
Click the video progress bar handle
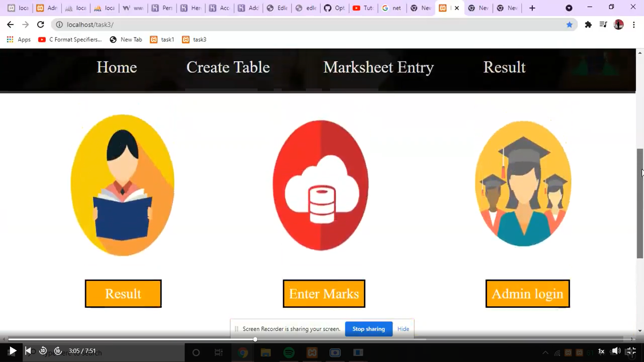click(x=255, y=340)
